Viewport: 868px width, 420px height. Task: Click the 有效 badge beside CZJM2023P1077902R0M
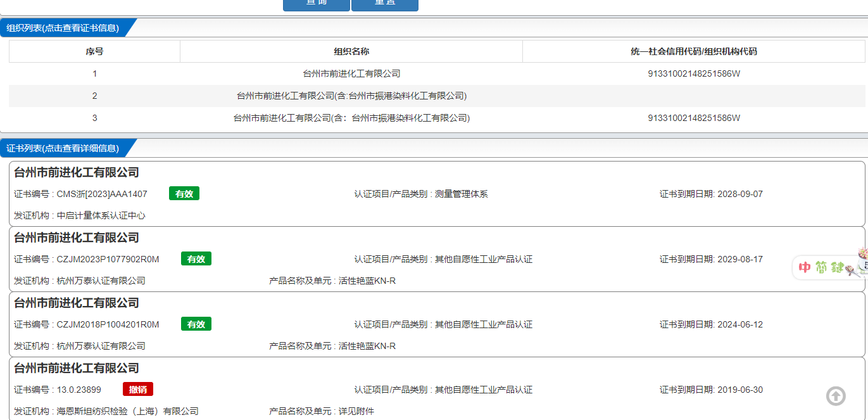[196, 259]
